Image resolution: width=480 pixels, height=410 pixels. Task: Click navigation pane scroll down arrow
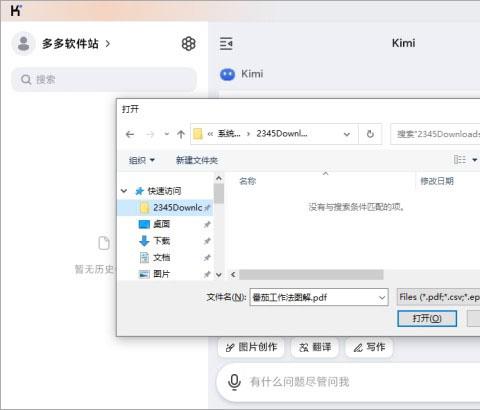(219, 275)
